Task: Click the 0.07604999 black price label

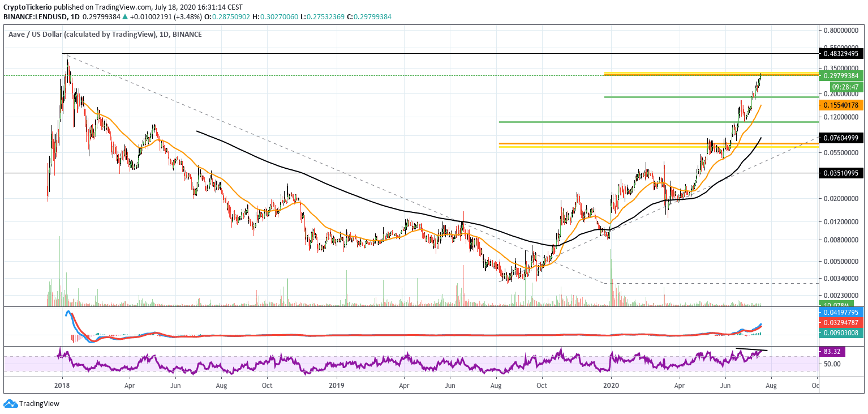Action: click(841, 138)
